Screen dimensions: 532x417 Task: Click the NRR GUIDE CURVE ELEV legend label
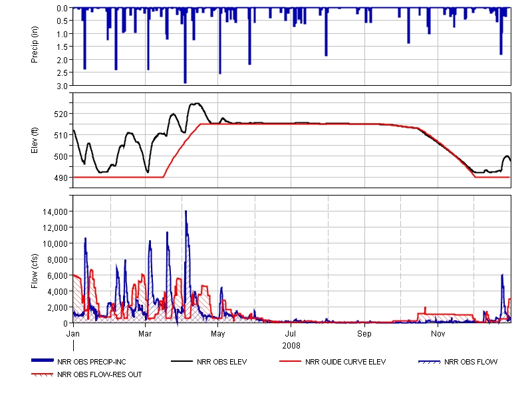coord(345,362)
